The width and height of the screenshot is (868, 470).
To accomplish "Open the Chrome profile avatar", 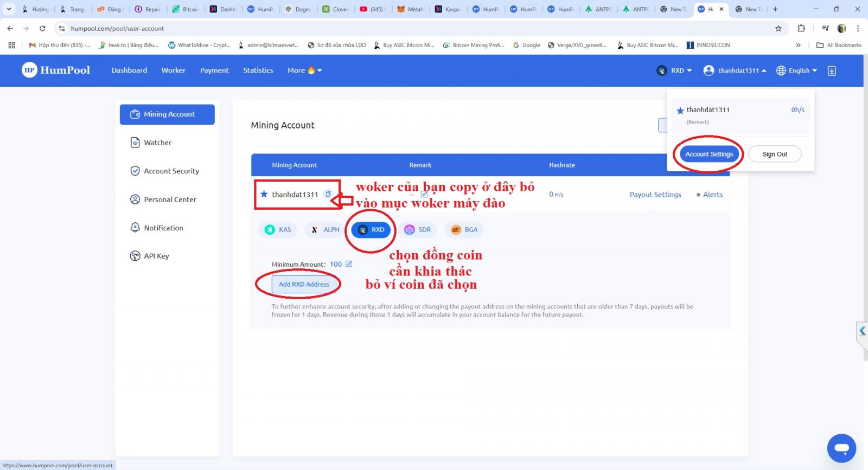I will 842,28.
